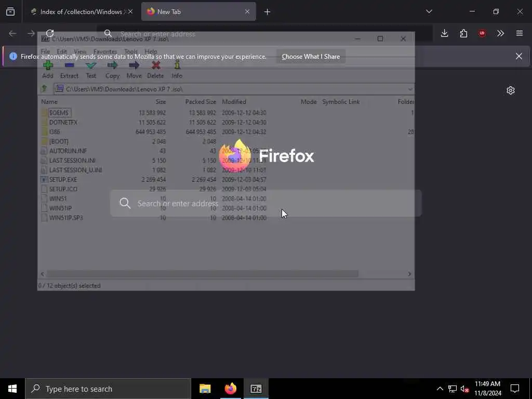Open Firefox application hamburger menu

coord(520,33)
